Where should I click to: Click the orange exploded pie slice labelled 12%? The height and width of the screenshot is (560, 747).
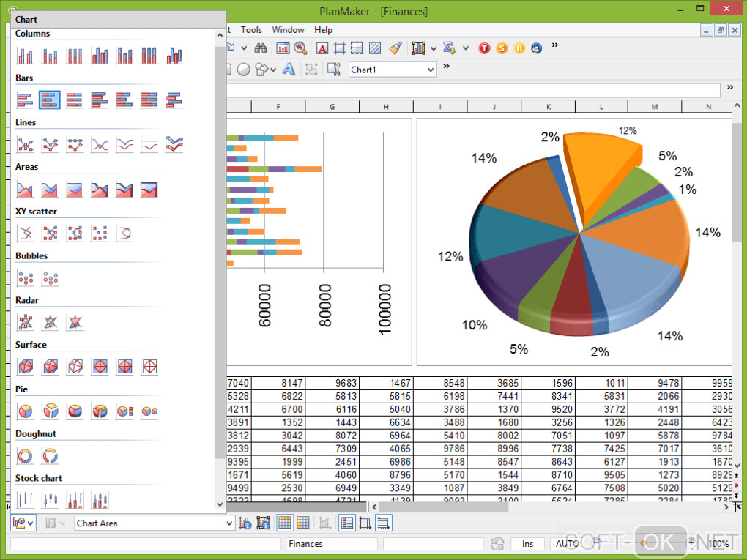[x=601, y=174]
